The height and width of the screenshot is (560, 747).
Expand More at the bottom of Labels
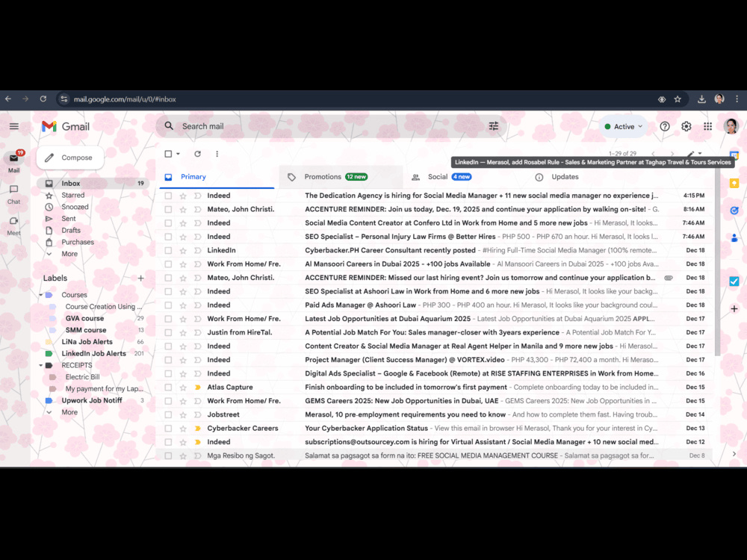point(69,412)
